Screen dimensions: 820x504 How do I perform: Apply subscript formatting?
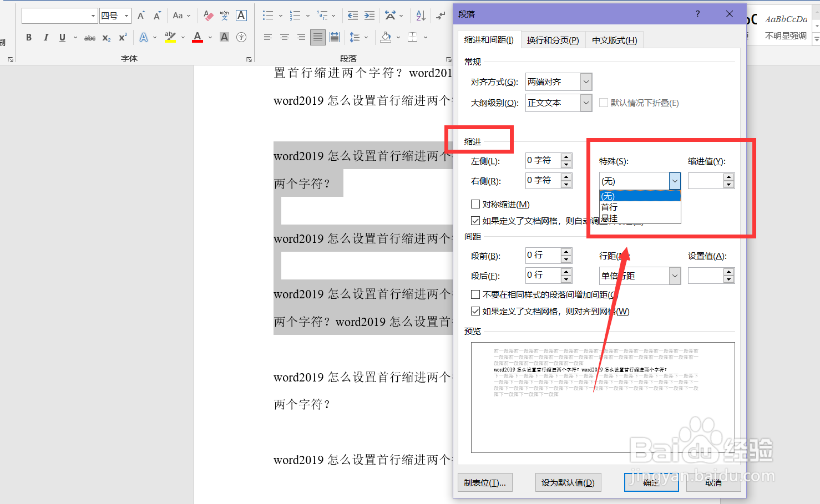point(107,38)
